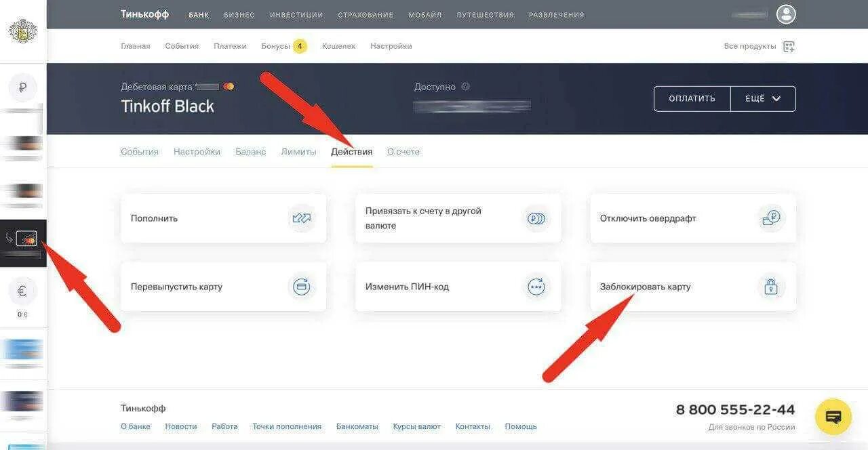The image size is (868, 450).
Task: Select the ruble account icon in sidebar
Action: pyautogui.click(x=23, y=87)
